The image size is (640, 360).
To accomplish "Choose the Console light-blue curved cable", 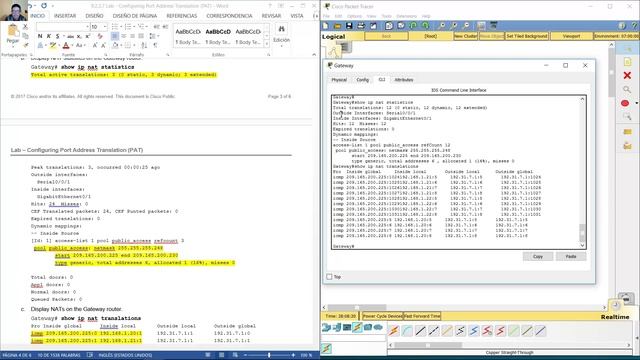I will tap(407, 330).
